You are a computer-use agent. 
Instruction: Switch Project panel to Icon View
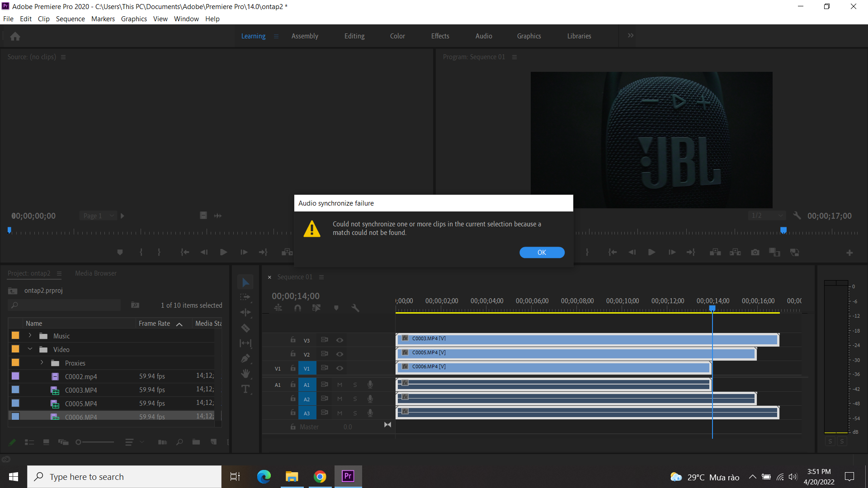(46, 442)
